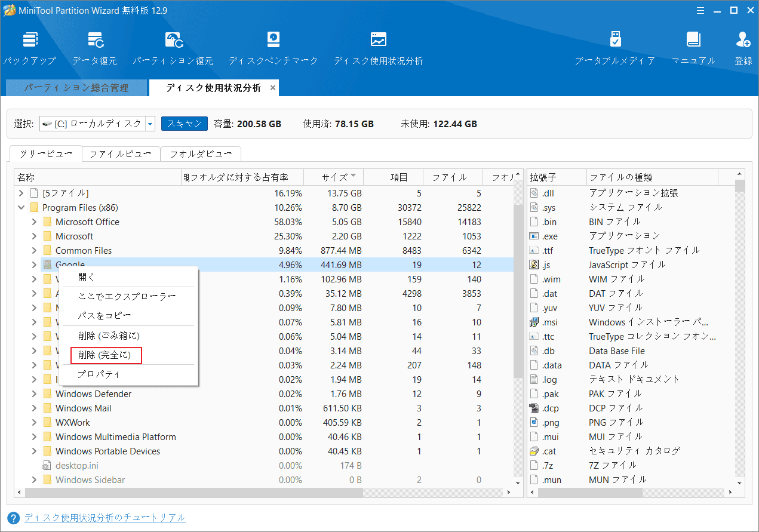This screenshot has width=759, height=532.
Task: Open the バックアップ (Backup) tool
Action: [x=29, y=47]
